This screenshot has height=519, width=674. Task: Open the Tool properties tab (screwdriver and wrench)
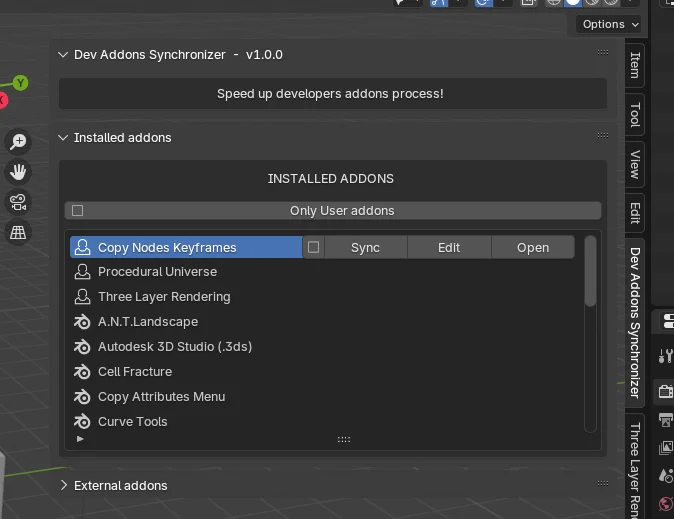(666, 356)
